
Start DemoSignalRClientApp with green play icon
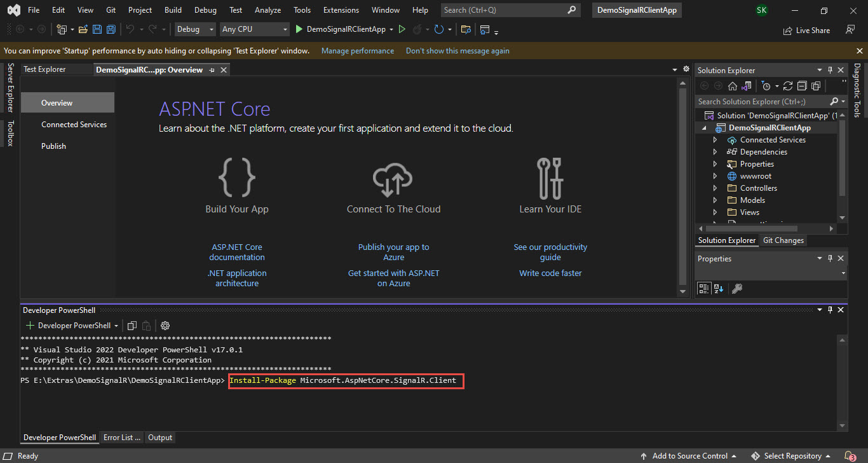[341, 29]
